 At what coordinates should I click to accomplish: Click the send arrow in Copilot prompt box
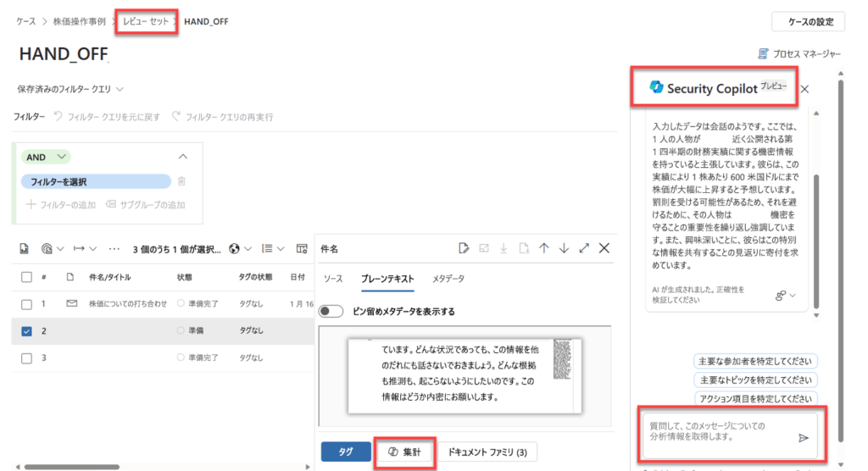coord(803,438)
